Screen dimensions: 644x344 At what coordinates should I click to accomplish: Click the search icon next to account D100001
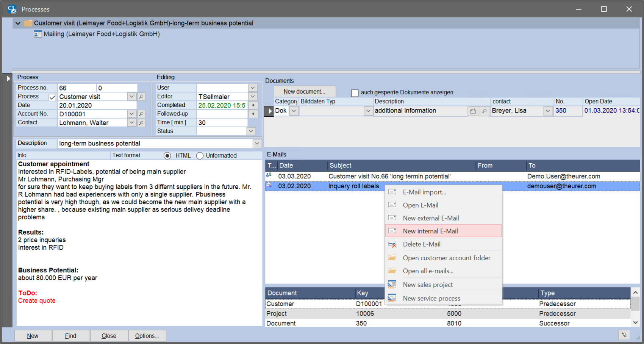pyautogui.click(x=141, y=114)
